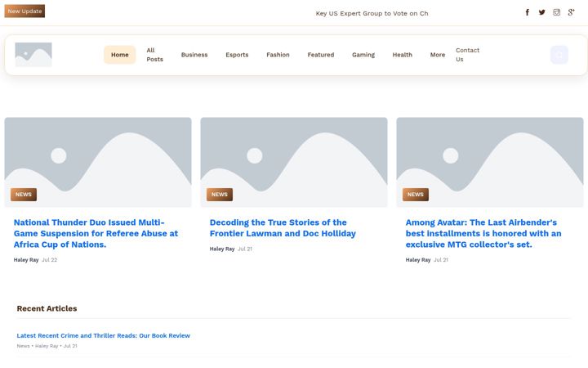Expand the More menu dropdown

[x=438, y=55]
